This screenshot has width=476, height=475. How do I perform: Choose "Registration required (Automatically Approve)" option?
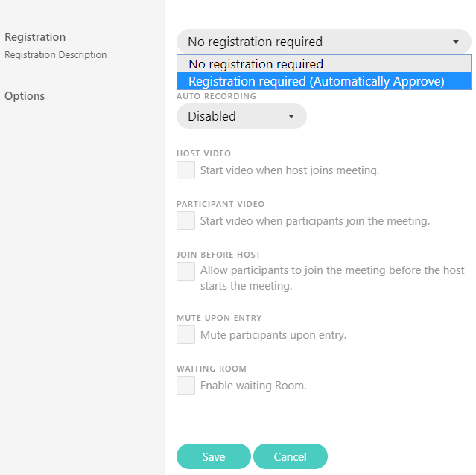tap(324, 81)
